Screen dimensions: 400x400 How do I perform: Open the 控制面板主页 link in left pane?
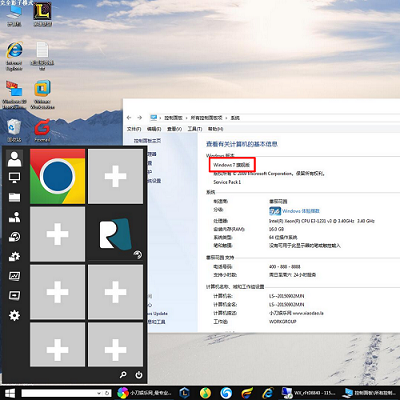pyautogui.click(x=147, y=141)
